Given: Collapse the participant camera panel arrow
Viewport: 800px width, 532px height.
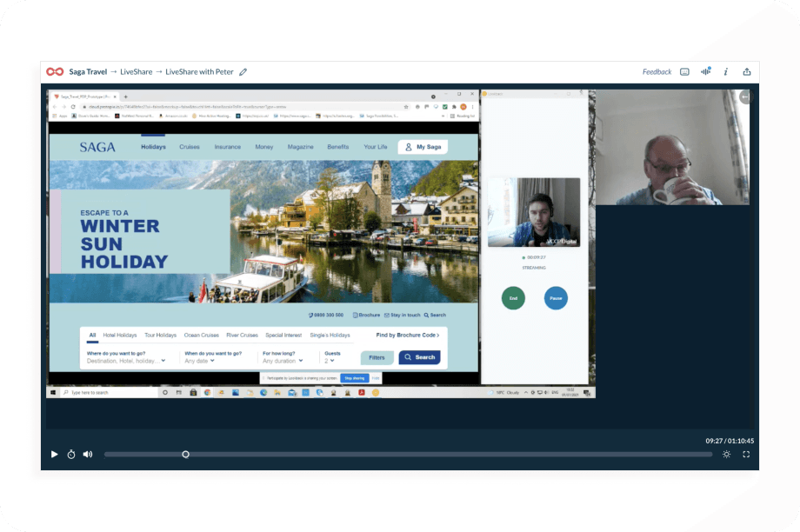Looking at the screenshot, I should pyautogui.click(x=745, y=96).
